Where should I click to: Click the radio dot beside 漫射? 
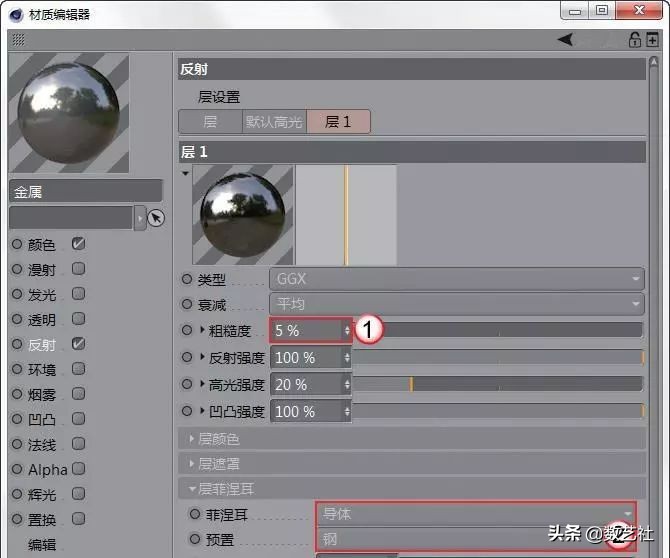coord(17,269)
